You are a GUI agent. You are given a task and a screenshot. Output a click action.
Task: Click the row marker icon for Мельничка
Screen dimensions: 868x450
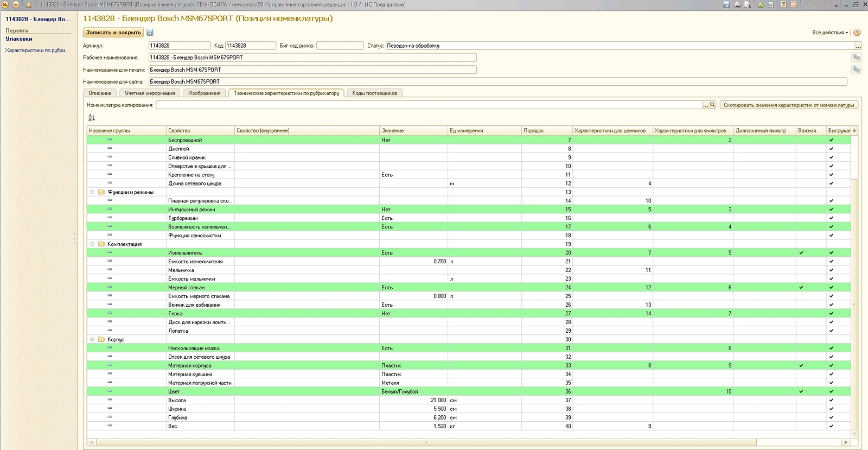click(x=110, y=270)
